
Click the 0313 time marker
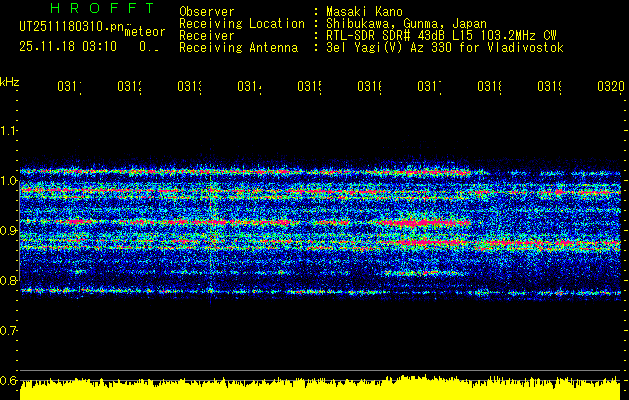[x=190, y=86]
